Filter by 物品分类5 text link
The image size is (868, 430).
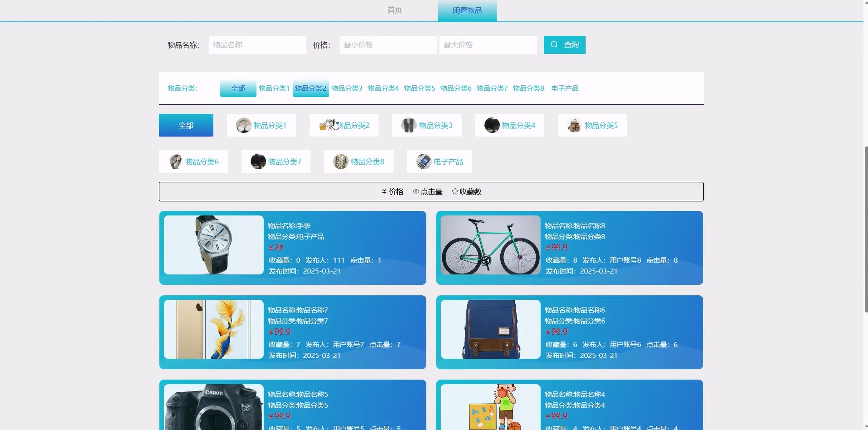pyautogui.click(x=419, y=88)
